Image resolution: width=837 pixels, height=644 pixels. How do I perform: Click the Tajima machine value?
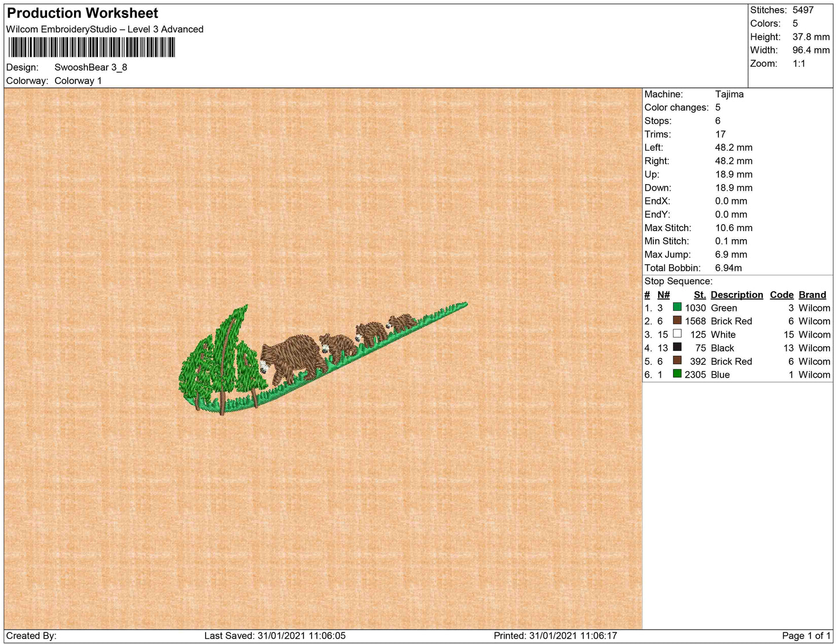pyautogui.click(x=729, y=94)
